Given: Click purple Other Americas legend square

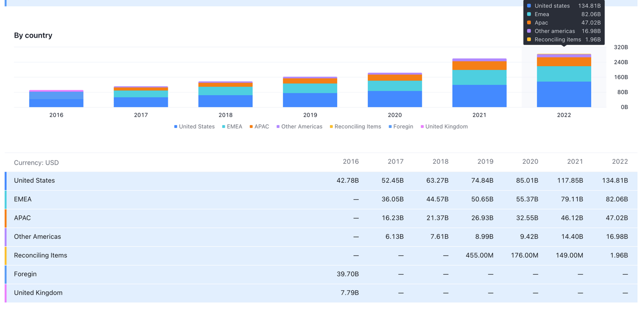Looking at the screenshot, I should [x=278, y=126].
